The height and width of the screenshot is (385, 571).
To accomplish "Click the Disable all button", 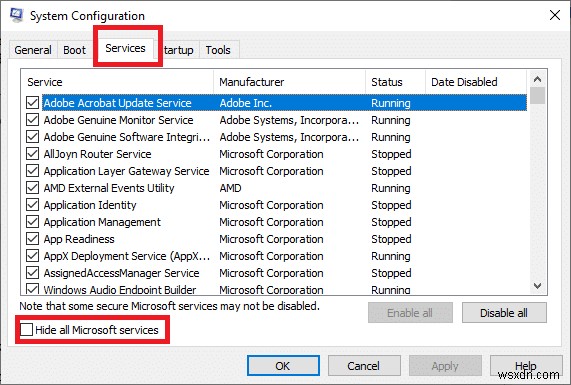I will pos(504,313).
